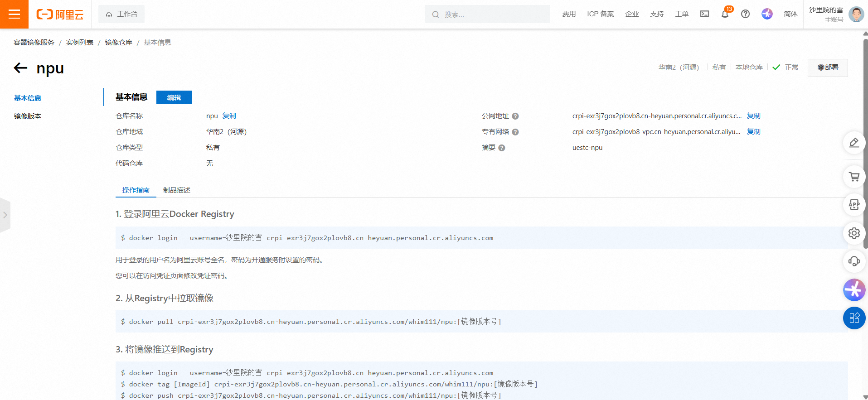Open the 企业 menu
The height and width of the screenshot is (400, 868).
632,14
